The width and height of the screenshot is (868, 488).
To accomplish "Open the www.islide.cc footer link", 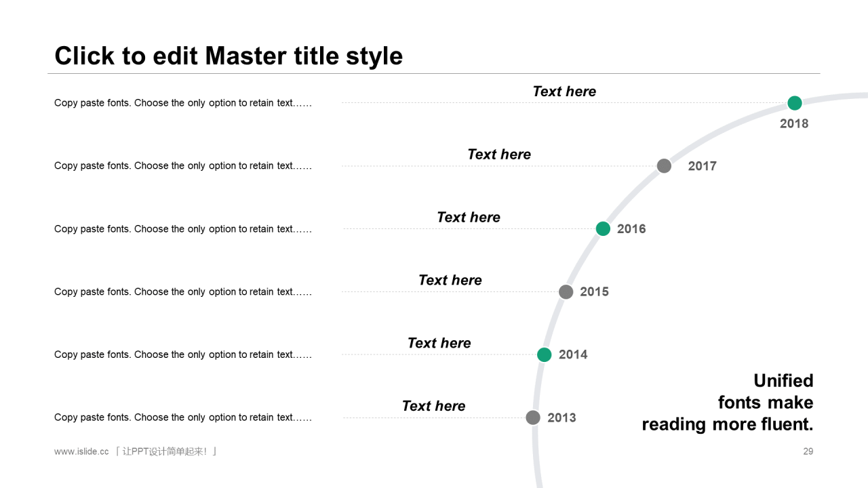I will [81, 451].
